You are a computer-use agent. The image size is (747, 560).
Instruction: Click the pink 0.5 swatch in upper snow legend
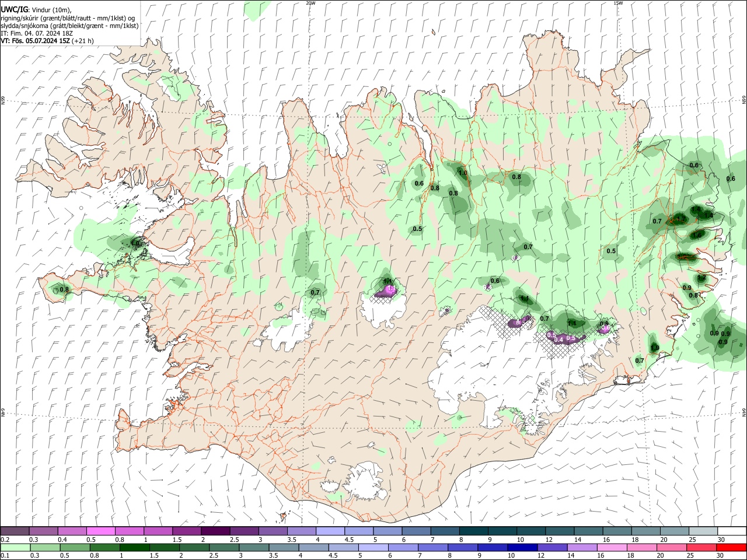[101, 531]
